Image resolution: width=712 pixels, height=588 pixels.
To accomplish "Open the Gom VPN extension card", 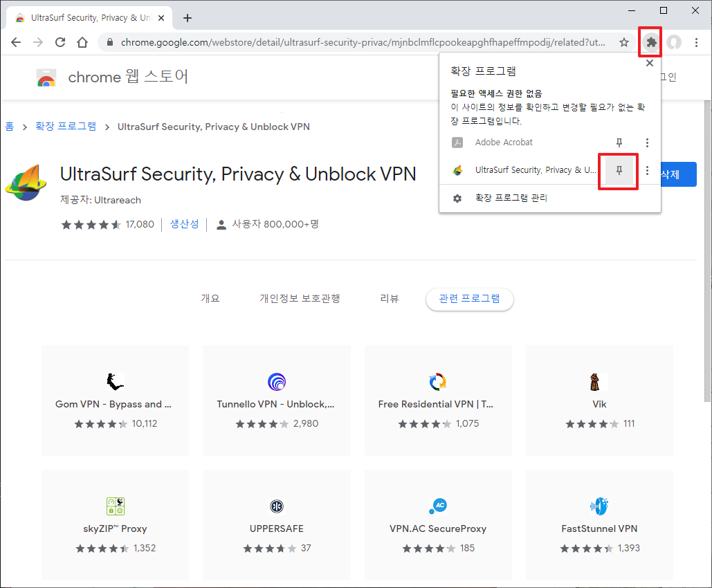I will click(x=116, y=401).
